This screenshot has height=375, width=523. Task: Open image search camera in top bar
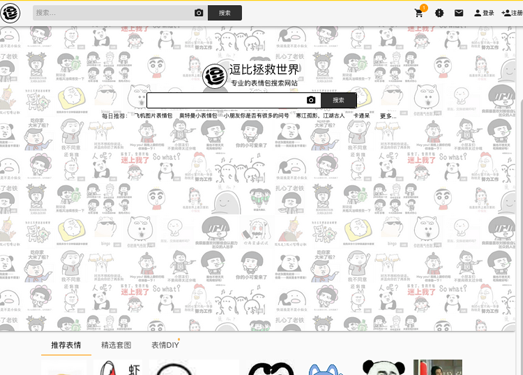coord(199,13)
